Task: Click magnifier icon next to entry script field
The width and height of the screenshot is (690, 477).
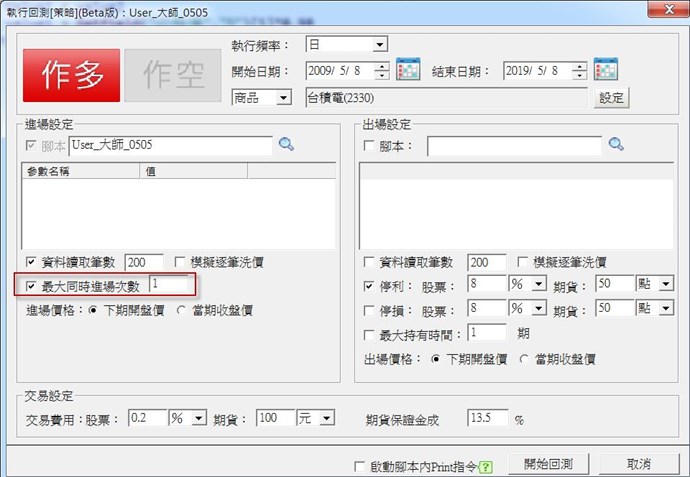Action: [x=286, y=145]
